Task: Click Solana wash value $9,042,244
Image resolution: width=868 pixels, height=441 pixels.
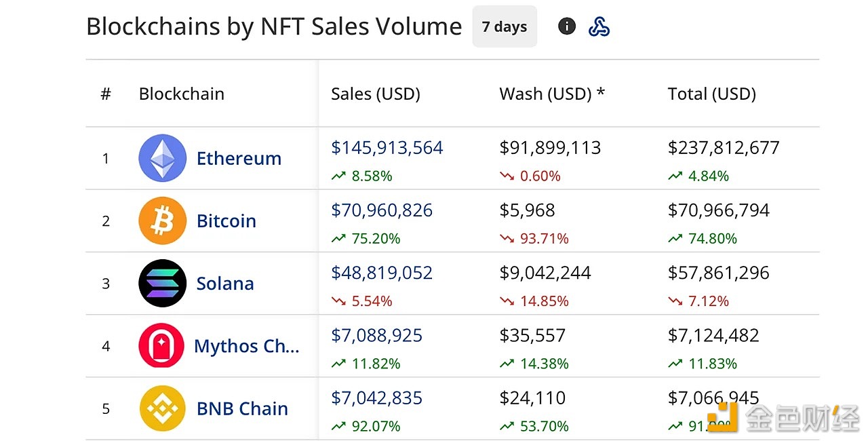Action: (x=545, y=273)
